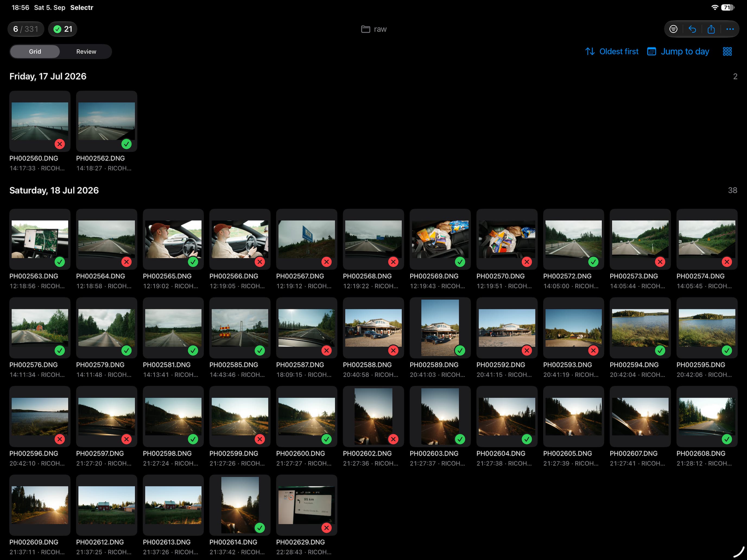Toggle the rejected mark on PH002588.DNG

[x=393, y=351]
